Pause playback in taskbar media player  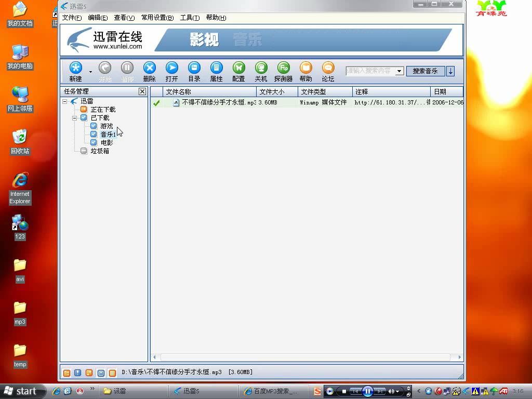pyautogui.click(x=367, y=391)
